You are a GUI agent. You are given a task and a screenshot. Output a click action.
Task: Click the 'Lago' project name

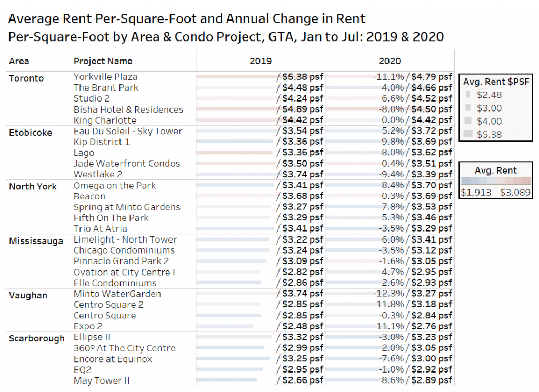pos(84,153)
